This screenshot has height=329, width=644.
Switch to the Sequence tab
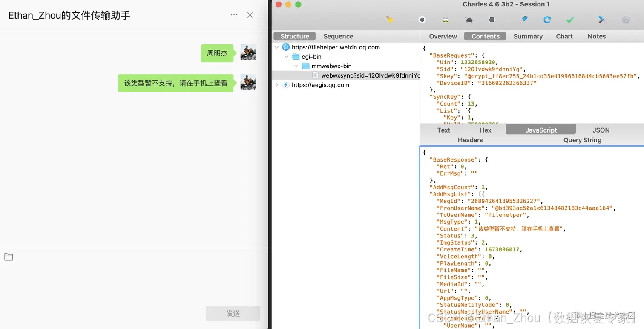(338, 36)
